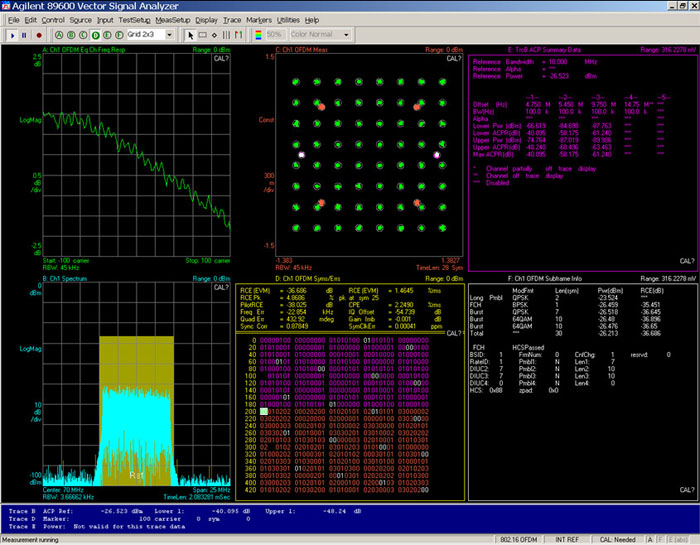Click 'HCSPassed' in subframe info
This screenshot has height=545, width=700.
(x=528, y=347)
